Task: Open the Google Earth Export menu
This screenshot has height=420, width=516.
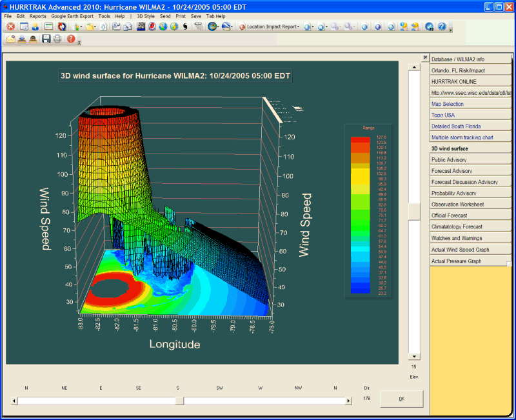Action: (x=72, y=15)
